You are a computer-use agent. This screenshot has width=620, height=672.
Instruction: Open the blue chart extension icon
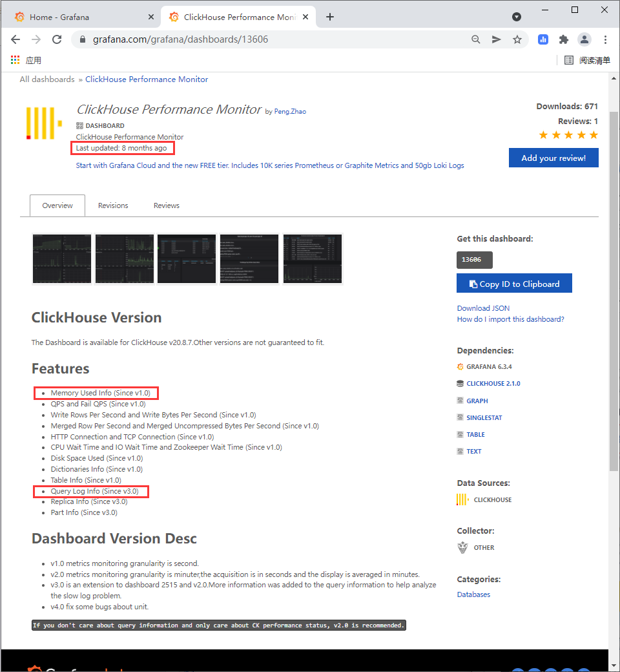pos(543,39)
